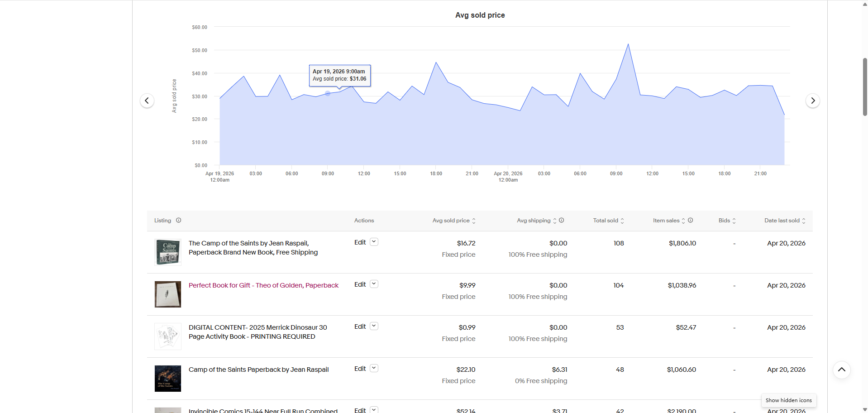Advance to the next chart with the right arrow
Screen dimensions: 868x413
(x=813, y=101)
